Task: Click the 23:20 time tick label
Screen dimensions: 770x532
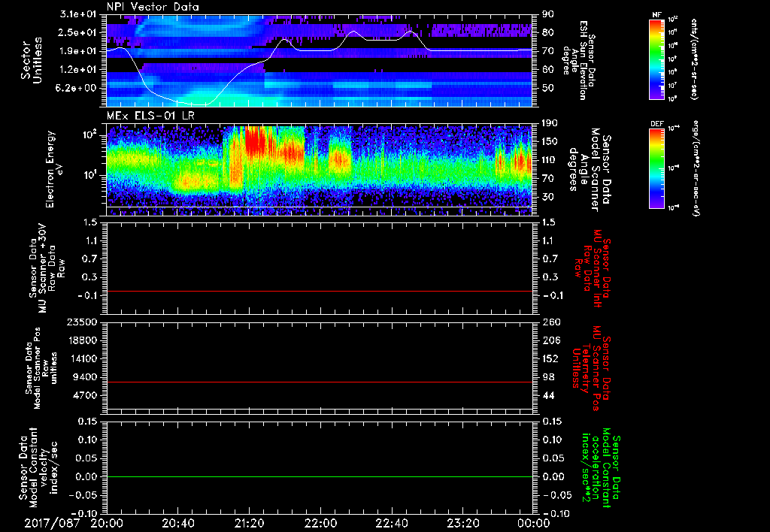Action: tap(462, 523)
